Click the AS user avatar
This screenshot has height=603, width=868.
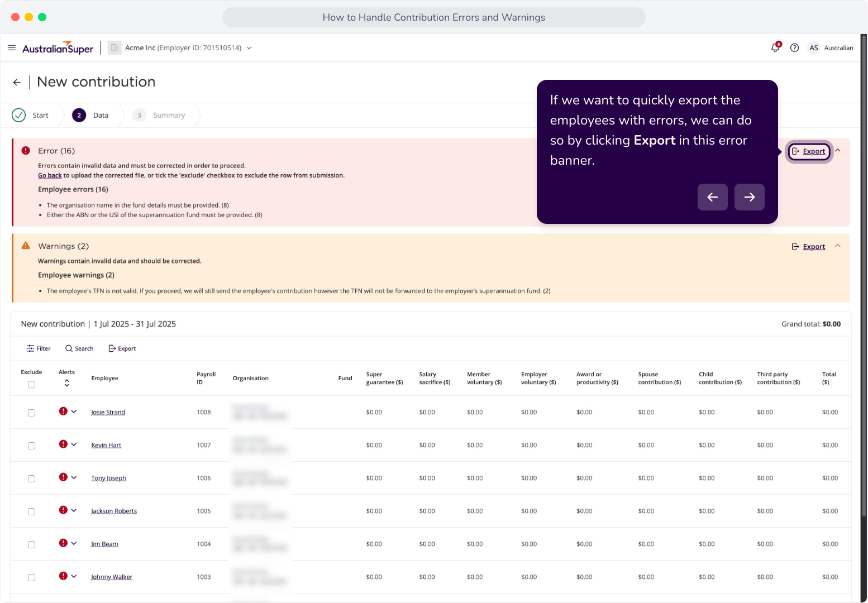(814, 48)
